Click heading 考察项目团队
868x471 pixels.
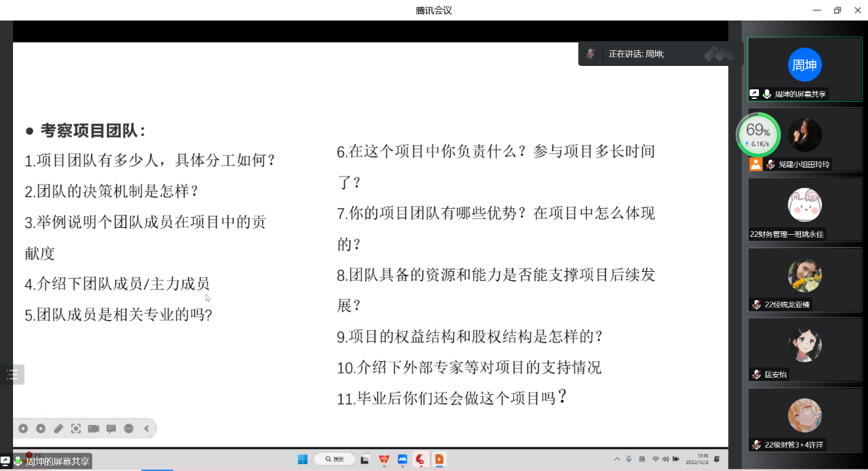(x=93, y=130)
